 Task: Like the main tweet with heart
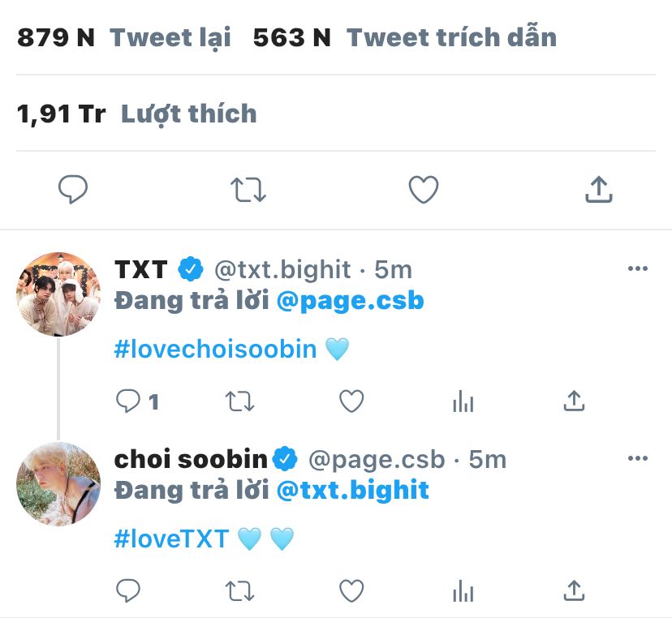tap(423, 190)
